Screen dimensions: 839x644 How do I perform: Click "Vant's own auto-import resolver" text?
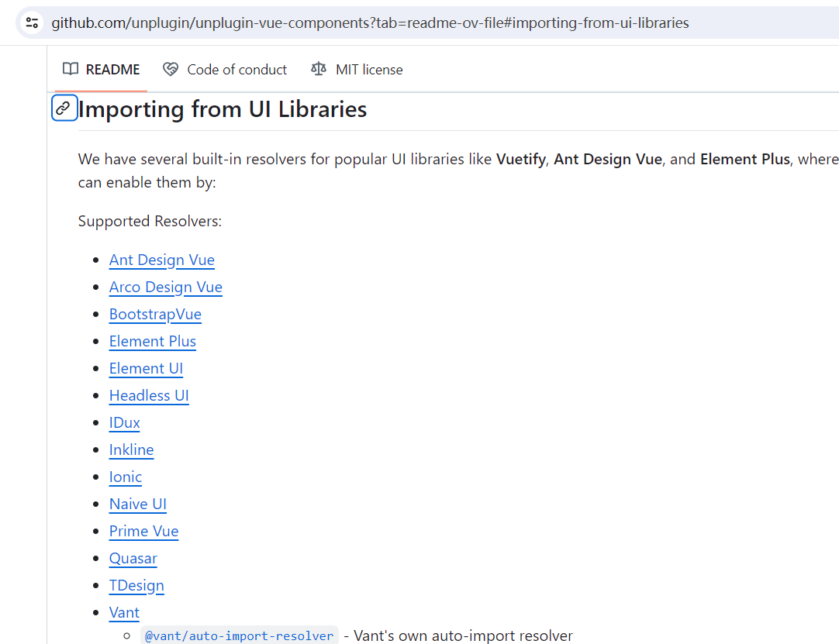(x=464, y=636)
